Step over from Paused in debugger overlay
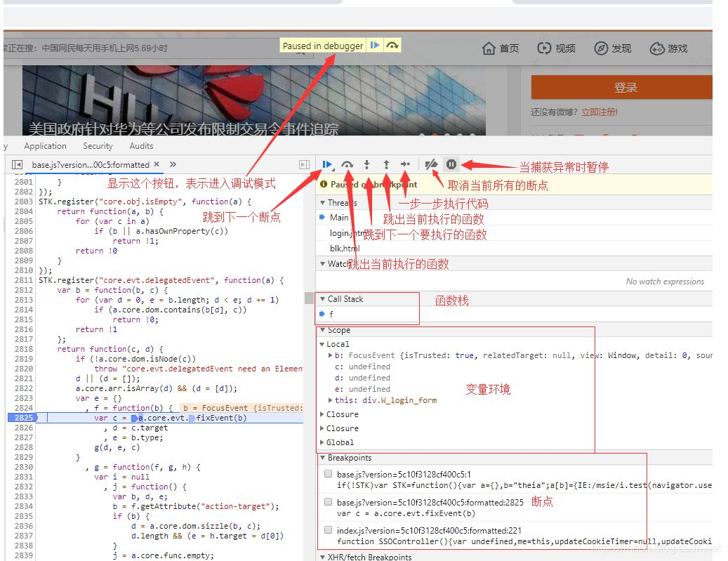Image resolution: width=728 pixels, height=561 pixels. point(392,46)
